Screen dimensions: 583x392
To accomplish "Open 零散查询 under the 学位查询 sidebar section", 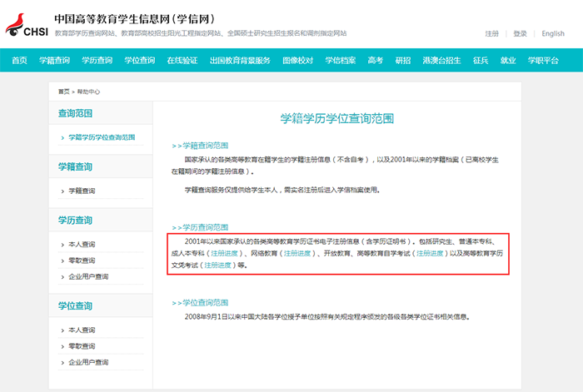I will pos(82,345).
